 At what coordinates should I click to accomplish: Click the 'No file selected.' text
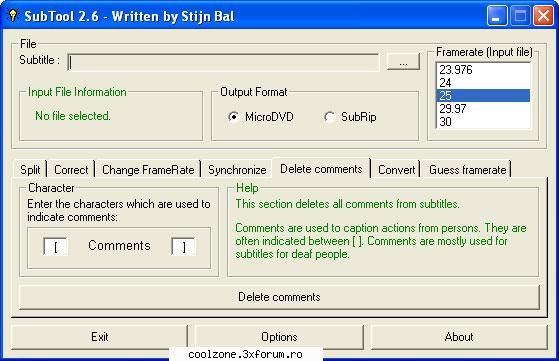pyautogui.click(x=73, y=116)
